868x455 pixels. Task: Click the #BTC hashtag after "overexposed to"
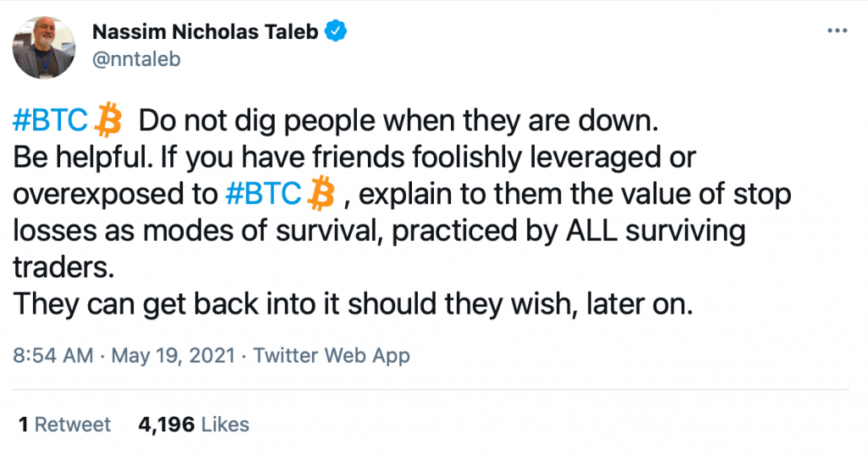pyautogui.click(x=265, y=195)
